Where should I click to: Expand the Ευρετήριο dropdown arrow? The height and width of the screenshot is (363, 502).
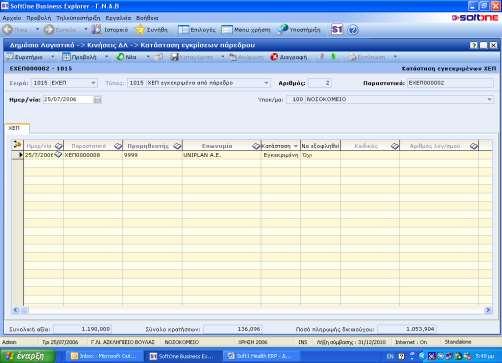point(52,57)
